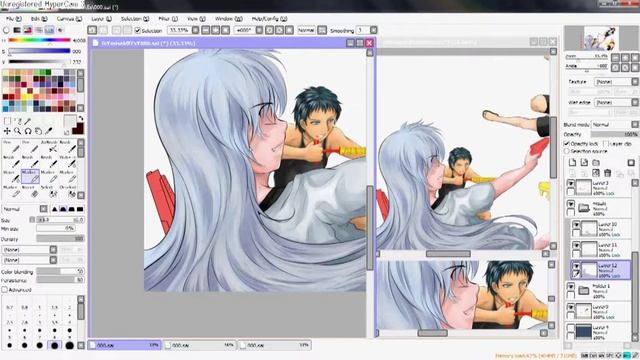Select the Rotate view tool
The height and width of the screenshot is (360, 640).
28,131
